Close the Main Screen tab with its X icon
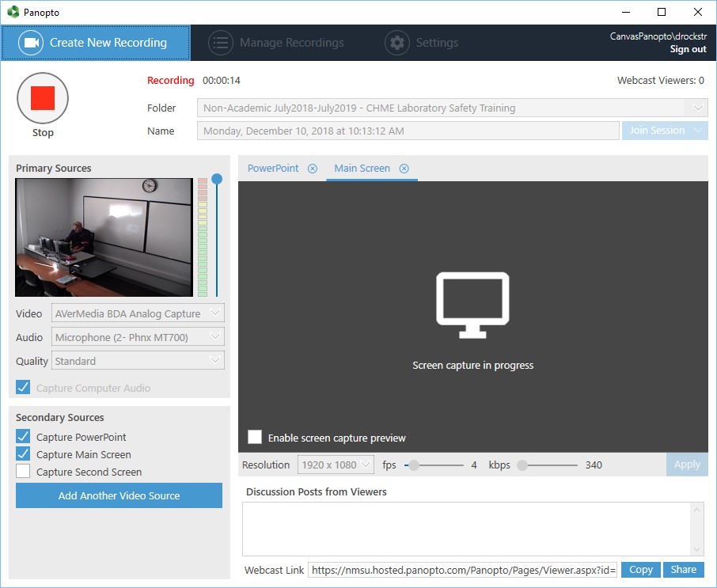The height and width of the screenshot is (588, 717). (x=404, y=169)
